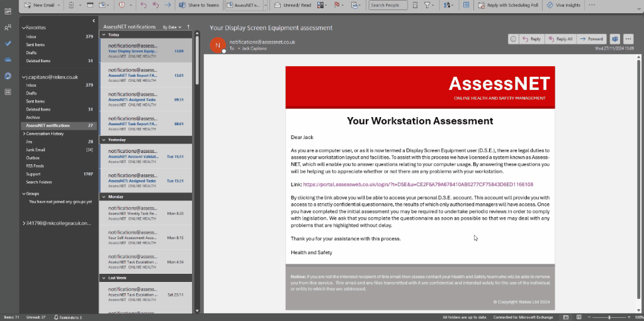Image resolution: width=644 pixels, height=321 pixels.
Task: Open the New Email dropdown arrow
Action: coord(58,5)
